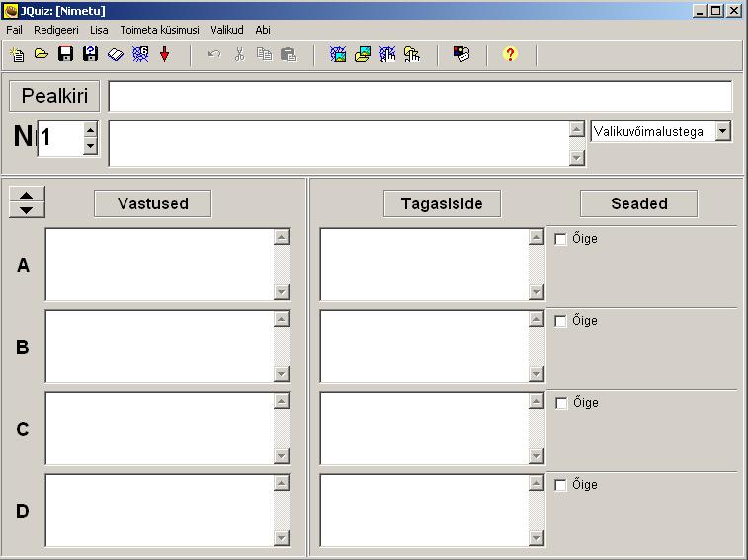Screen dimensions: 748x560
Task: Open output configuration palette icon
Action: (461, 54)
